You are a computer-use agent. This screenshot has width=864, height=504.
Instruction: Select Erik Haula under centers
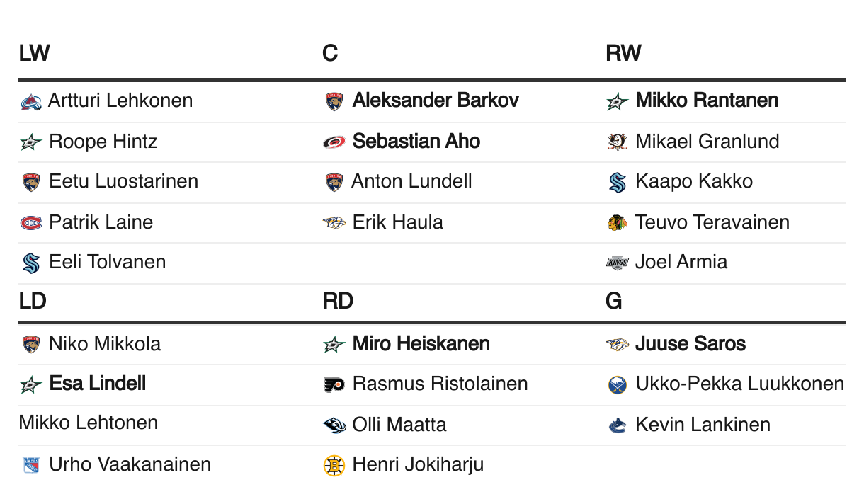(x=398, y=222)
